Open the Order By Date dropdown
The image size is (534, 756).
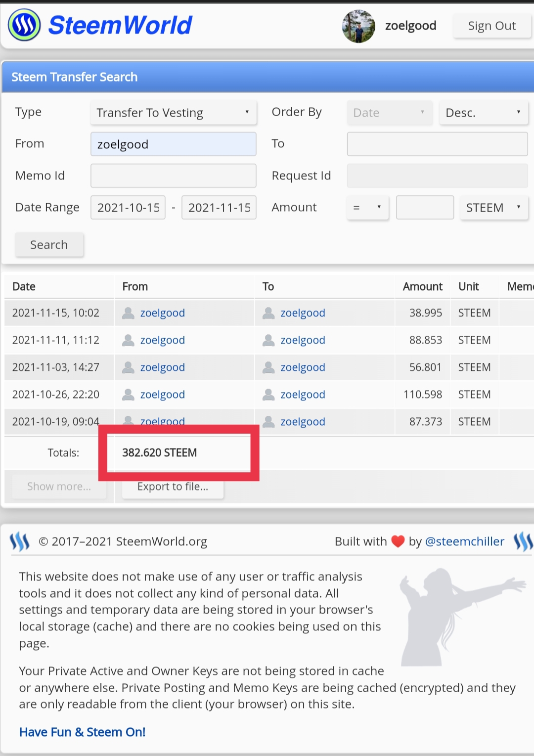[390, 113]
